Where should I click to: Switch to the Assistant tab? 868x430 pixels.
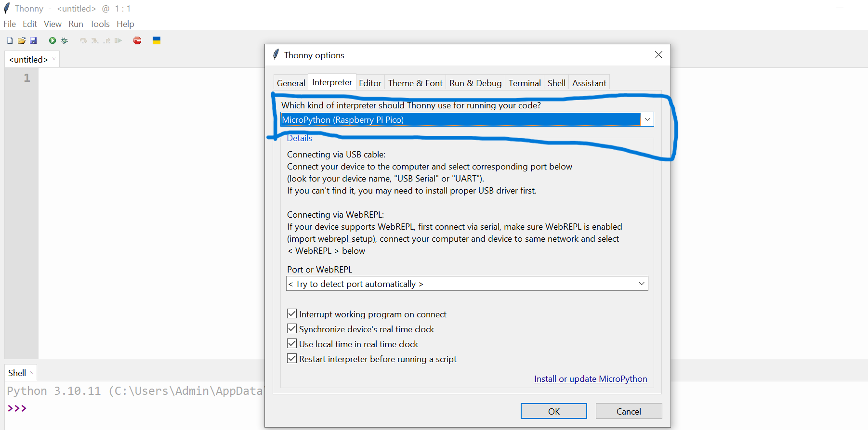tap(589, 83)
